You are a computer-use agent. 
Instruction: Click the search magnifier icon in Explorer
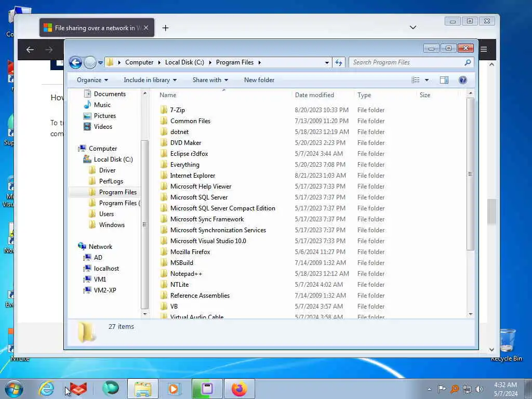[468, 62]
